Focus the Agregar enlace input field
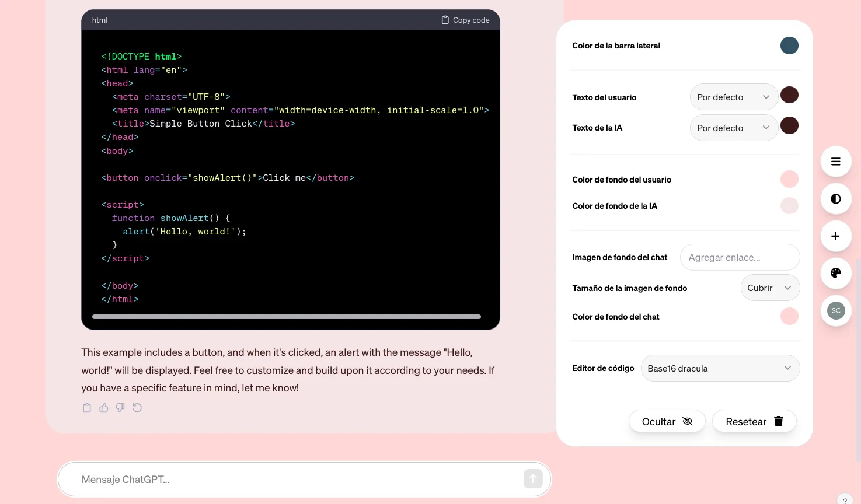 coord(740,257)
